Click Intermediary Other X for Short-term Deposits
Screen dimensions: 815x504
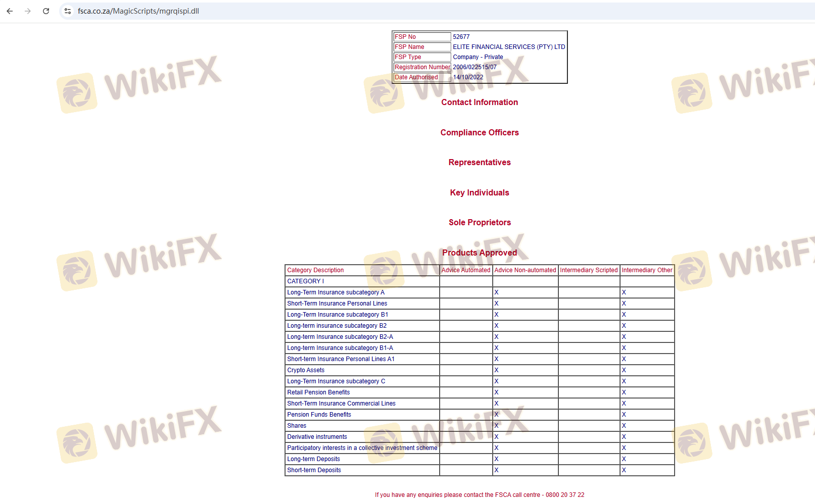[624, 470]
